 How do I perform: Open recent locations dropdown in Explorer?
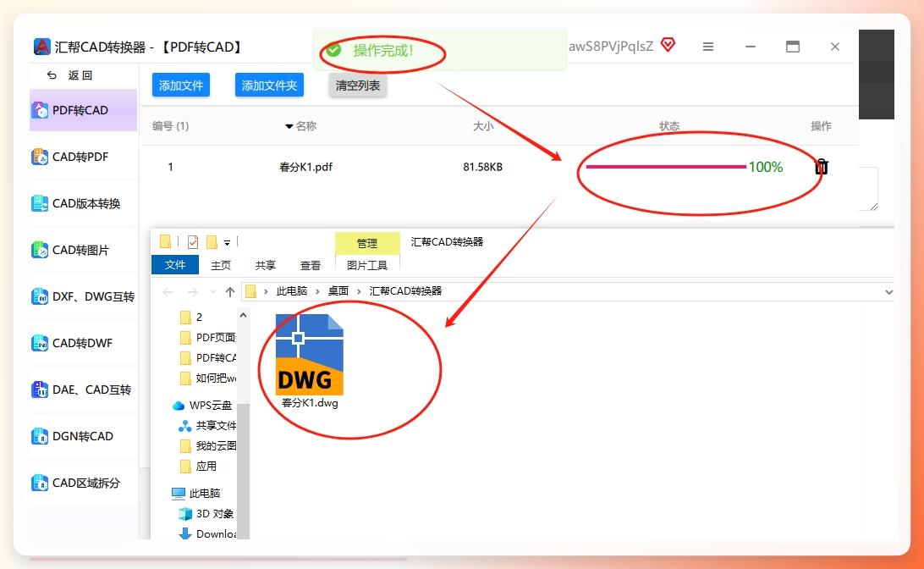coord(212,292)
